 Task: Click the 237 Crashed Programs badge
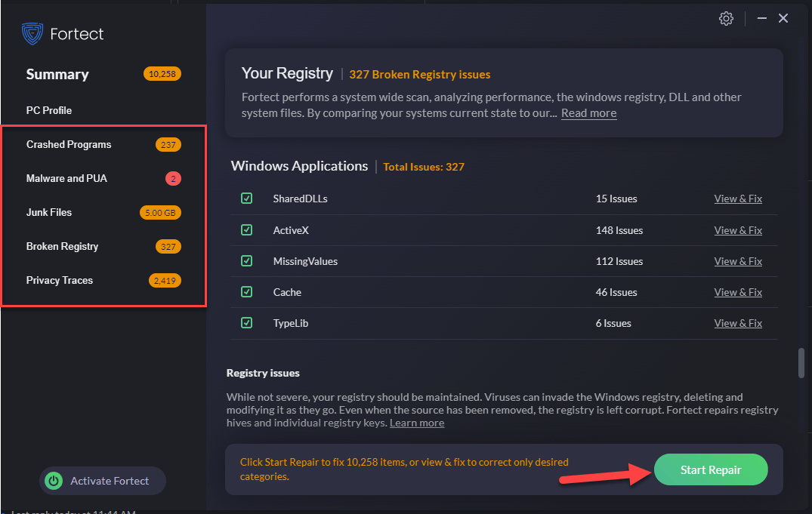point(168,145)
